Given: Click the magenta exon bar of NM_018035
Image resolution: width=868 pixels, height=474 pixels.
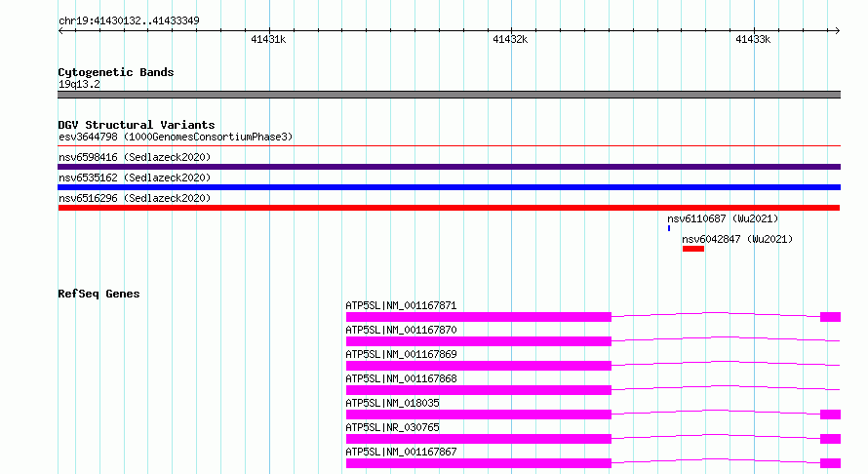Looking at the screenshot, I should [479, 415].
